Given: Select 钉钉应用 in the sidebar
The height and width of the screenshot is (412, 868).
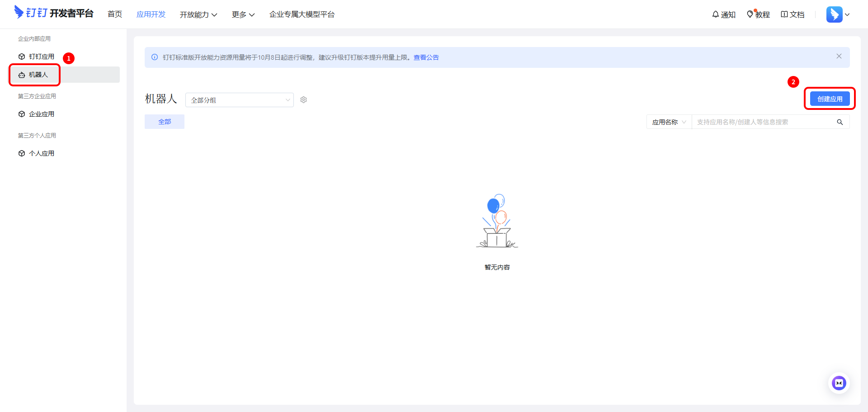Looking at the screenshot, I should (x=41, y=57).
